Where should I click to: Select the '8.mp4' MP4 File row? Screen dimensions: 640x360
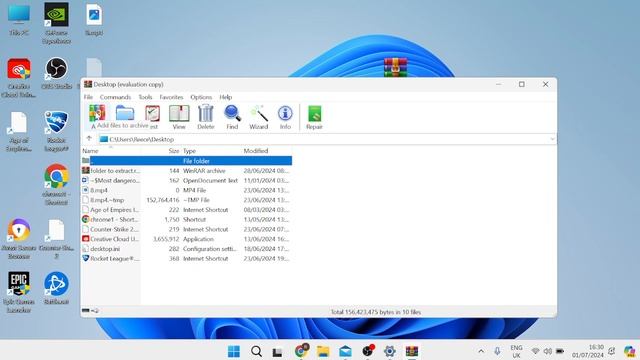[187, 190]
